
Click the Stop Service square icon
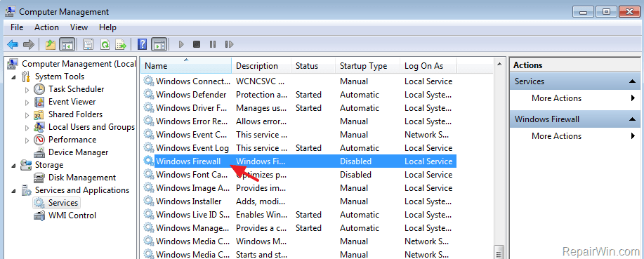(197, 44)
